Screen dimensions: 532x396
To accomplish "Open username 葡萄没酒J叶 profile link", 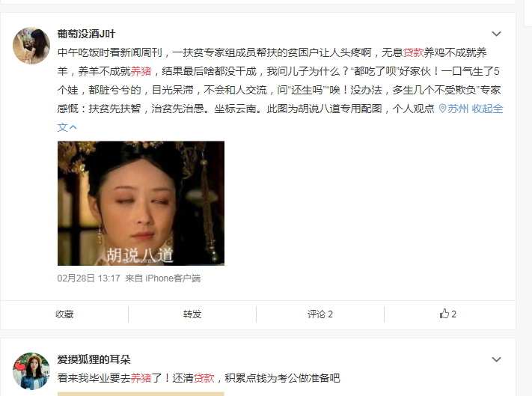I will [86, 34].
